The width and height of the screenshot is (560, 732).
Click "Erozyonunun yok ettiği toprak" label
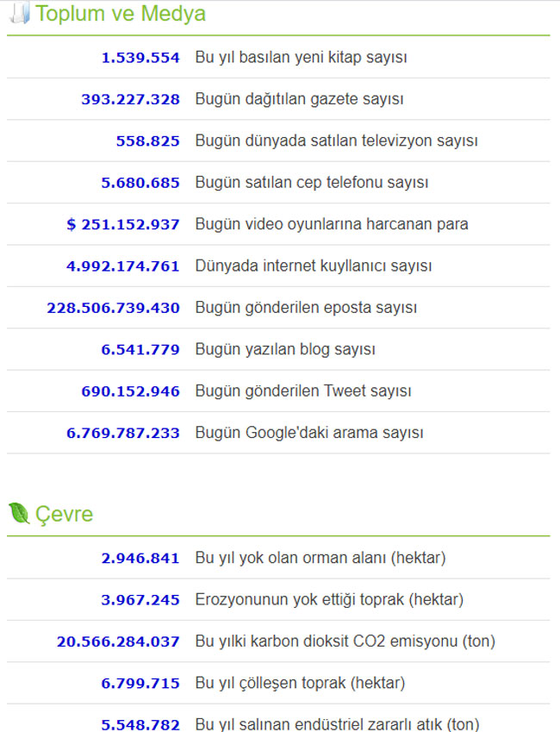pos(329,599)
